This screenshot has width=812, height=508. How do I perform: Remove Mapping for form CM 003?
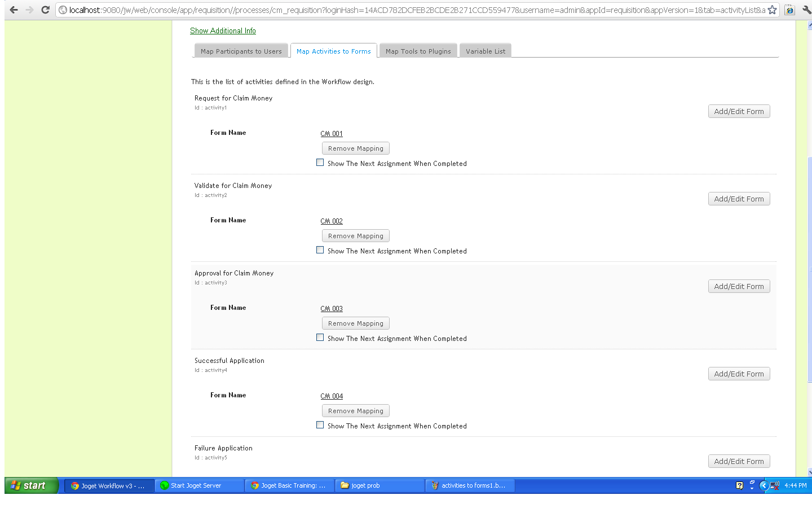click(356, 323)
